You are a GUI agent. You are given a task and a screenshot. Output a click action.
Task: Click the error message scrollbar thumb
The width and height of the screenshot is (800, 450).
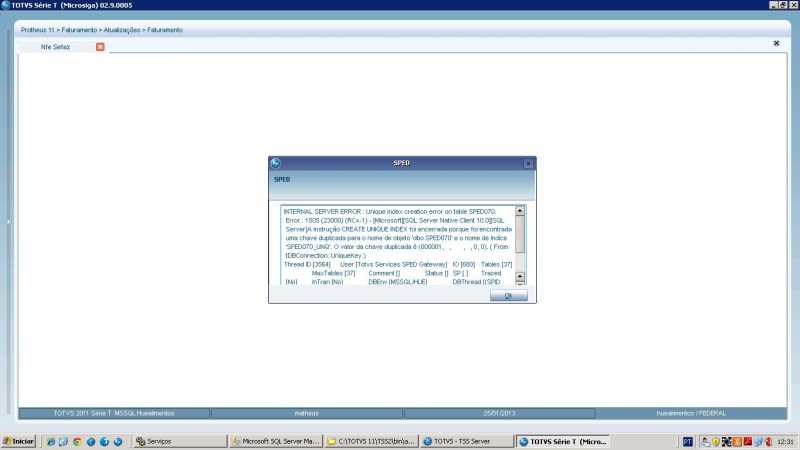click(x=520, y=234)
